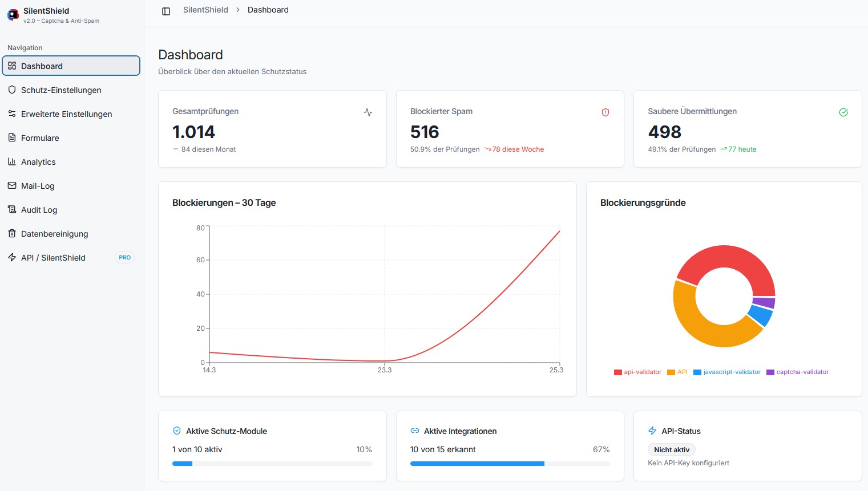Navigate to Analytics
The image size is (868, 491).
click(x=38, y=162)
